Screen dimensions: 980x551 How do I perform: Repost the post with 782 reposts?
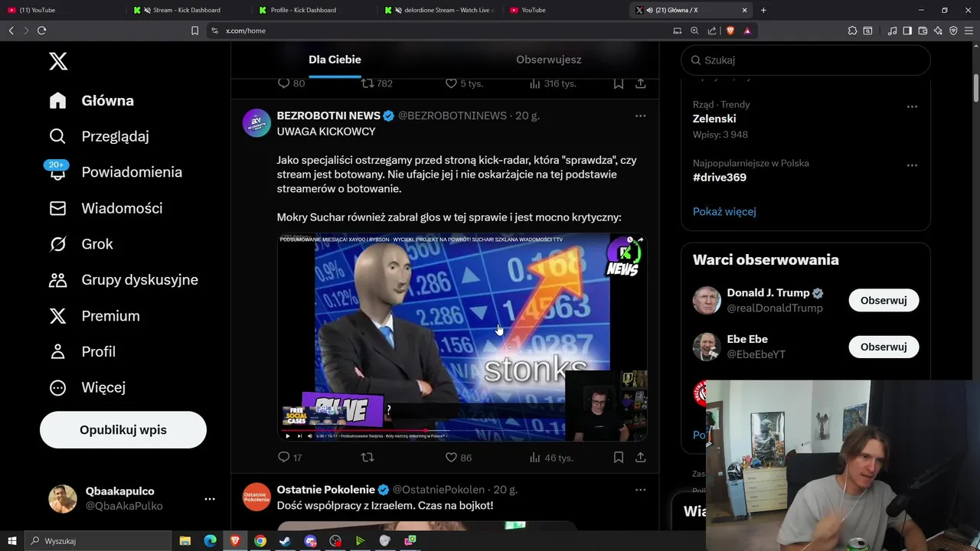coord(376,83)
